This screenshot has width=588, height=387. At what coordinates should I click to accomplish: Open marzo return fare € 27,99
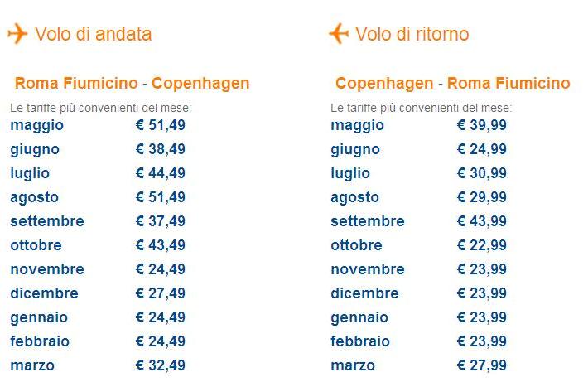482,365
